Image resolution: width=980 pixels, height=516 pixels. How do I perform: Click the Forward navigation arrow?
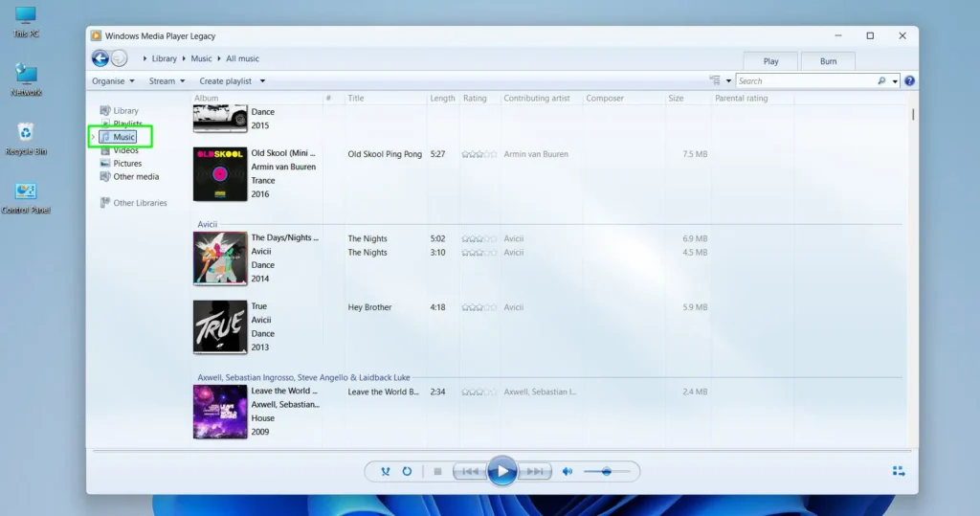120,58
